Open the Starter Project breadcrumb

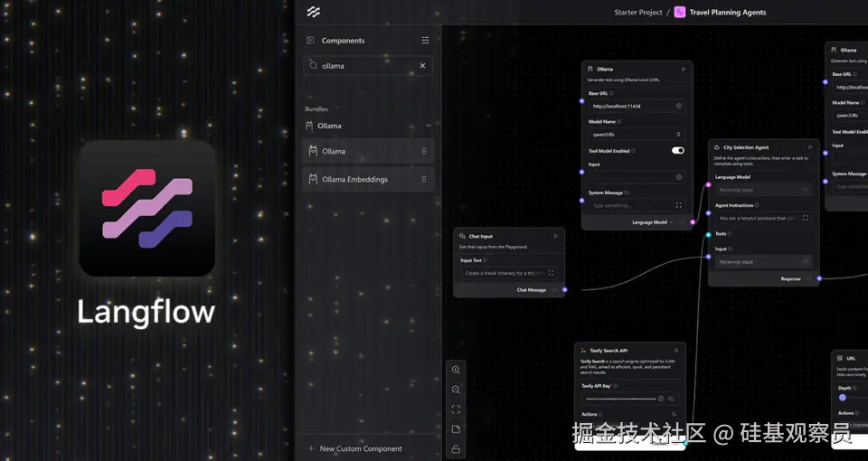tap(637, 12)
